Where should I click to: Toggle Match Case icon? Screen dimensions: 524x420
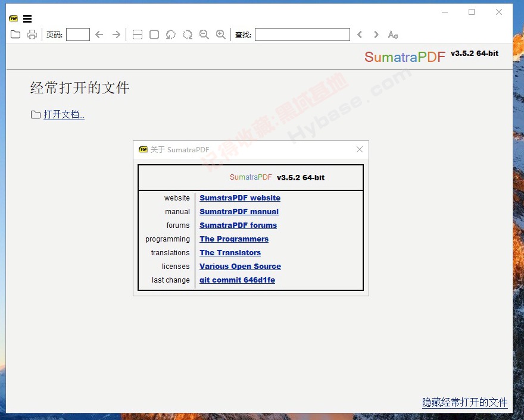click(392, 35)
